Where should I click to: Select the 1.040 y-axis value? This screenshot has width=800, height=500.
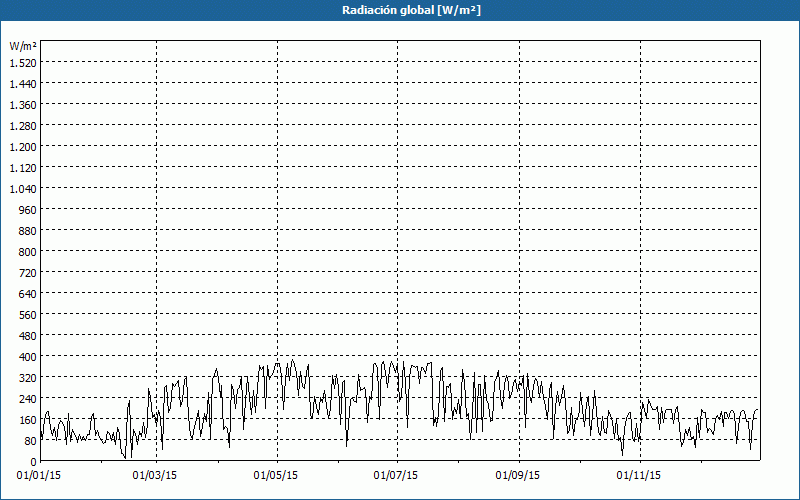coord(23,189)
